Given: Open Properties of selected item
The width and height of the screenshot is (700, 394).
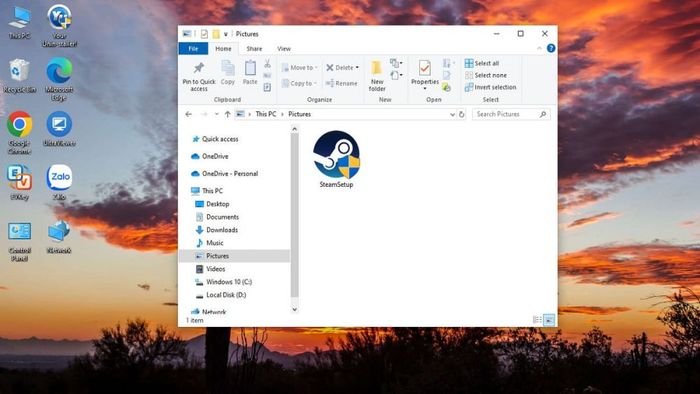Looking at the screenshot, I should pos(425,72).
